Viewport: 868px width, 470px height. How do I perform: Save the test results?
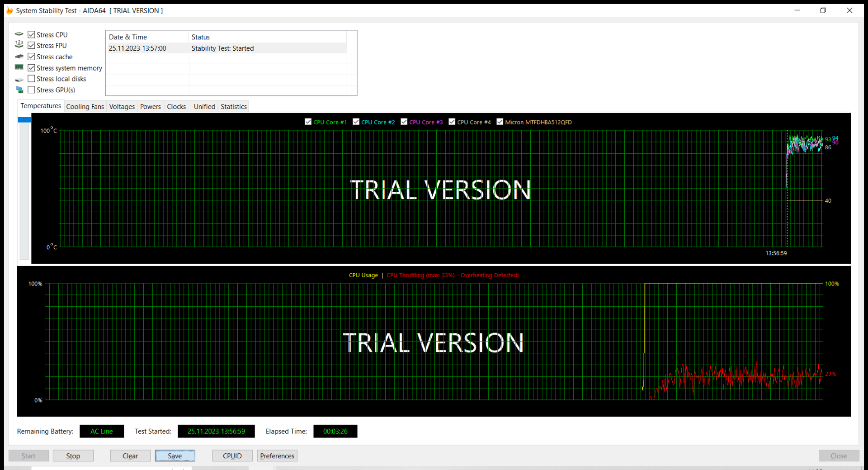[175, 456]
